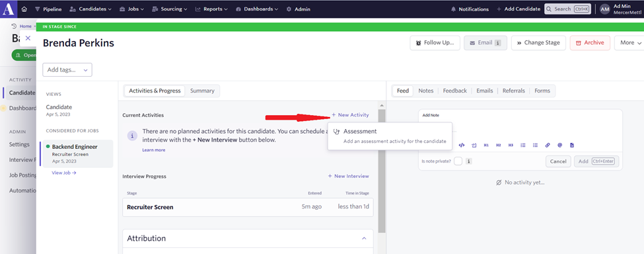Image resolution: width=644 pixels, height=254 pixels.
Task: Open the Reports dropdown menu
Action: point(211,9)
